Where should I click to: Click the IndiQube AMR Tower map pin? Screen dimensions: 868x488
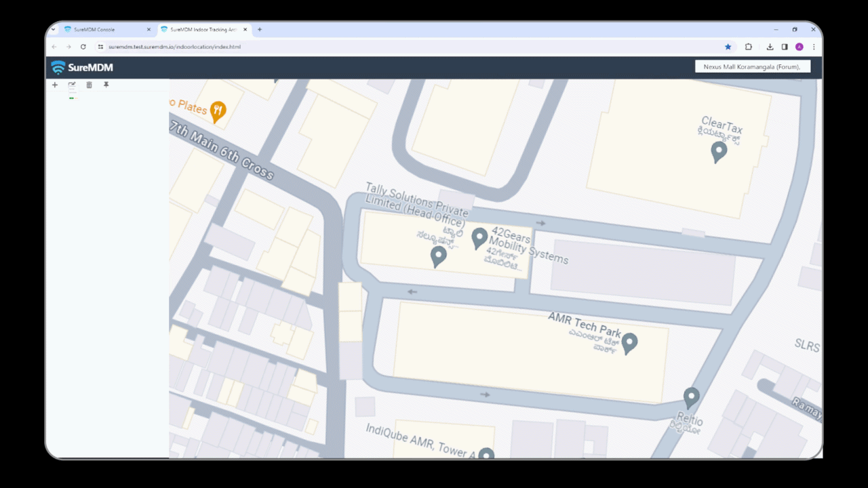486,453
